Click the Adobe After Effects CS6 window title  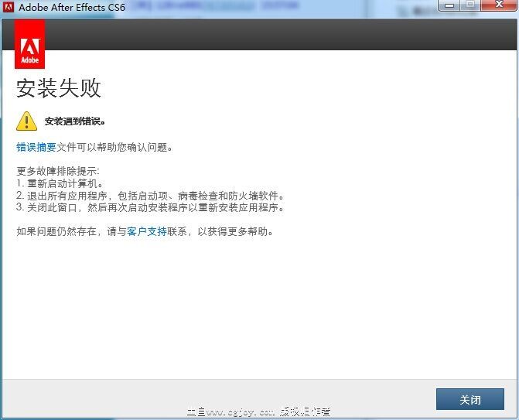tap(72, 7)
